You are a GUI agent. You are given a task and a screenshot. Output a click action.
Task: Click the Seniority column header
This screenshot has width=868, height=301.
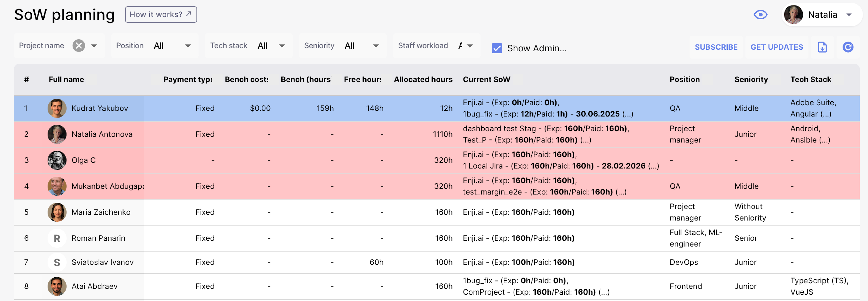tap(751, 80)
